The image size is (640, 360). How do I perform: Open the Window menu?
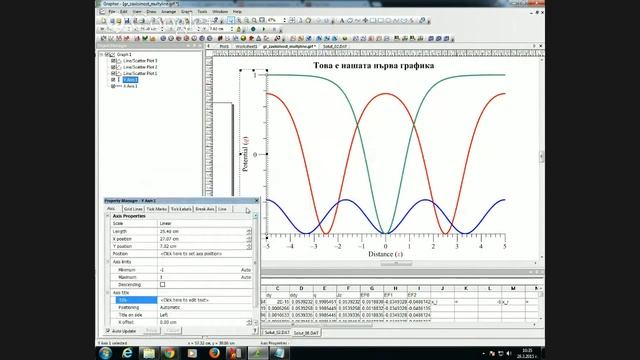[x=220, y=12]
